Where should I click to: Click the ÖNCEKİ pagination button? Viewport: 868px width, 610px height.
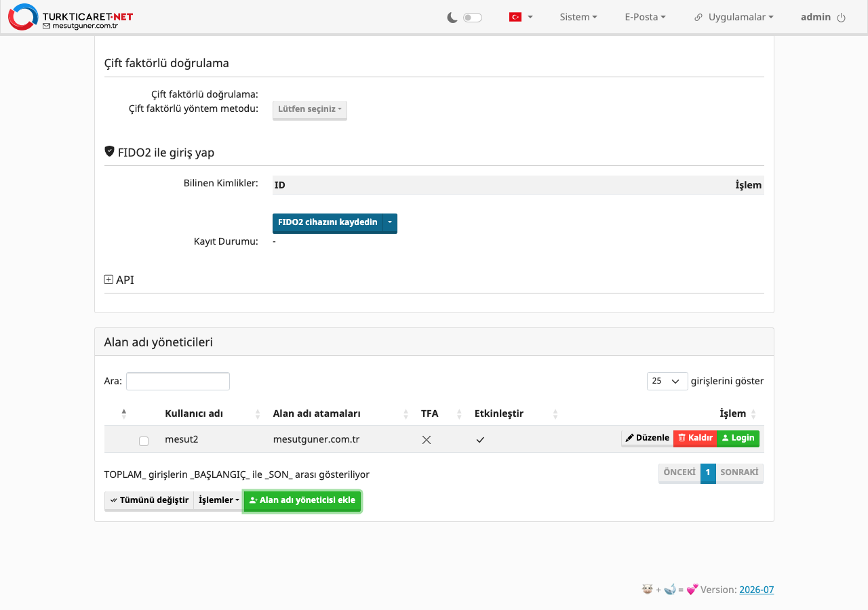coord(679,472)
